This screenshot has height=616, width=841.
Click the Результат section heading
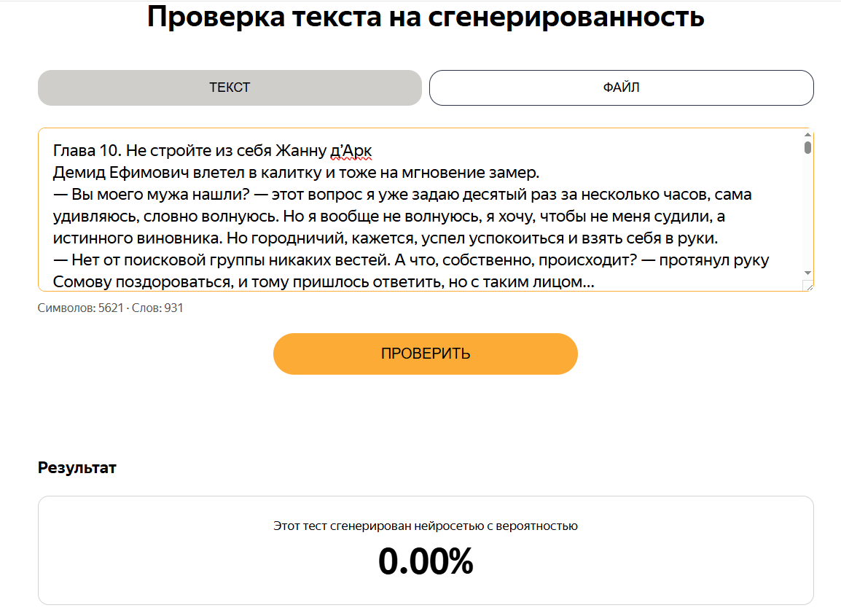77,468
